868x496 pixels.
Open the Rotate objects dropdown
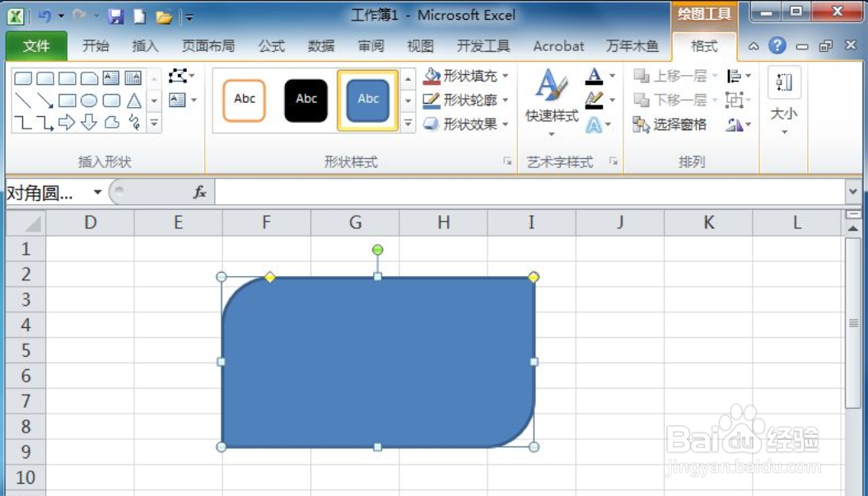(739, 124)
